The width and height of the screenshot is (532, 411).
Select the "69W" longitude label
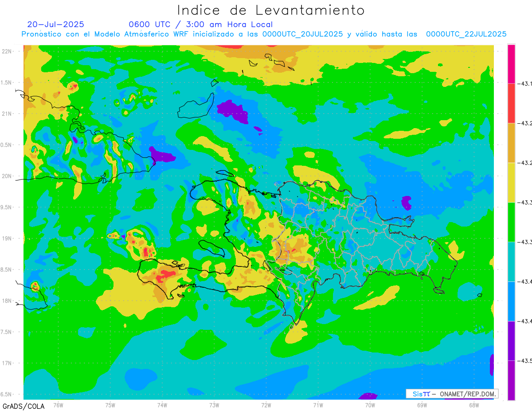(422, 404)
